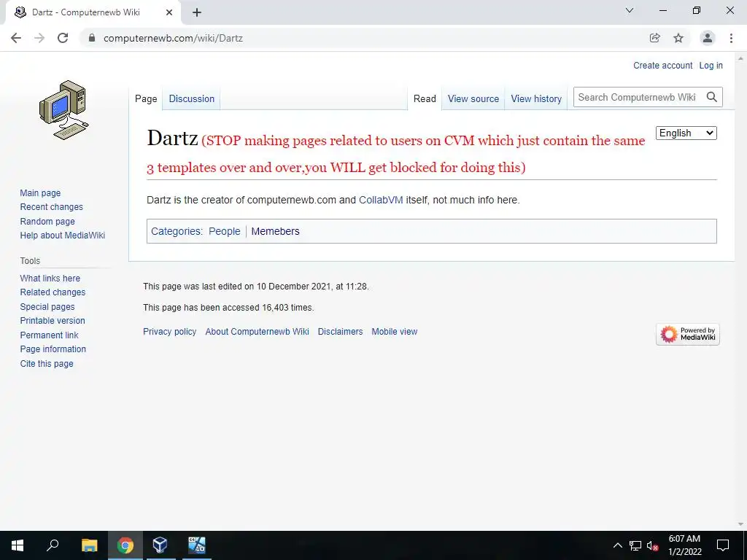Image resolution: width=747 pixels, height=560 pixels.
Task: Click the search magnifier icon in wiki
Action: tap(712, 97)
